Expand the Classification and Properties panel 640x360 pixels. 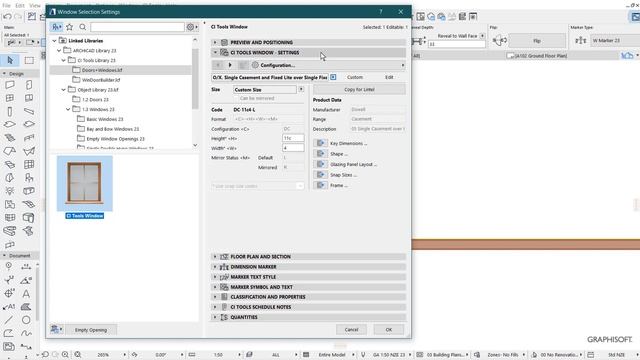pos(215,297)
